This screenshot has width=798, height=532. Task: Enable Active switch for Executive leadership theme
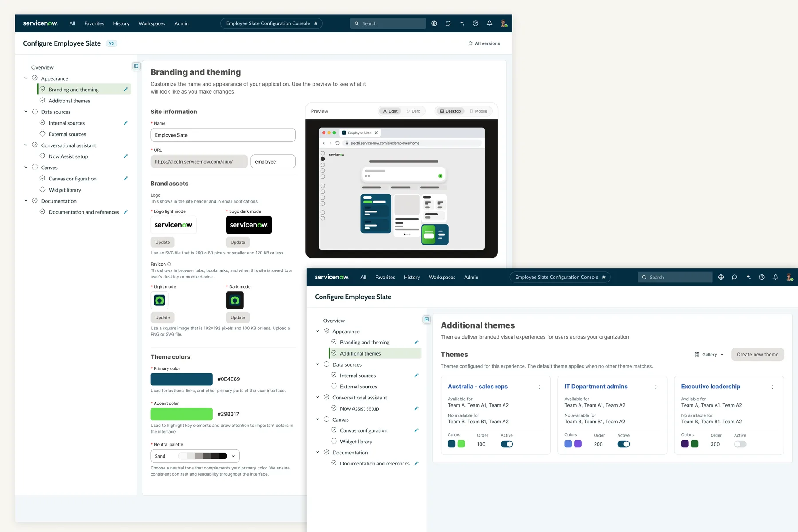[x=740, y=444]
